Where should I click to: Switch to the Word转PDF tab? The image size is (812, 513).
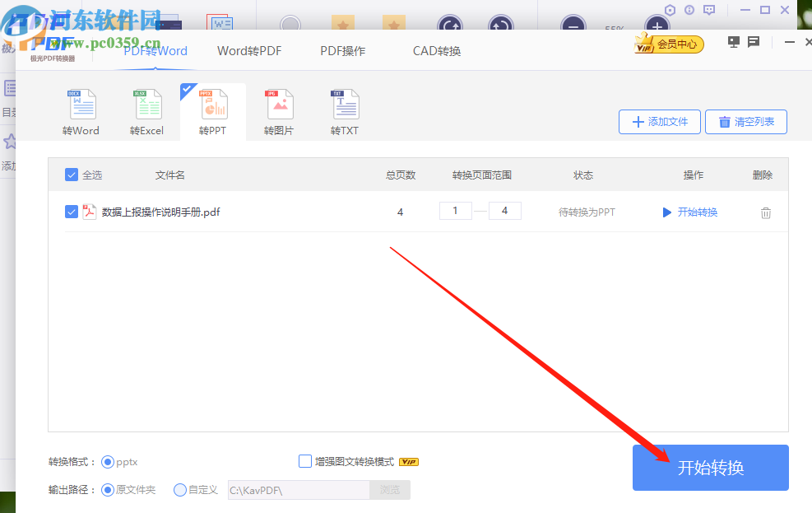click(249, 50)
